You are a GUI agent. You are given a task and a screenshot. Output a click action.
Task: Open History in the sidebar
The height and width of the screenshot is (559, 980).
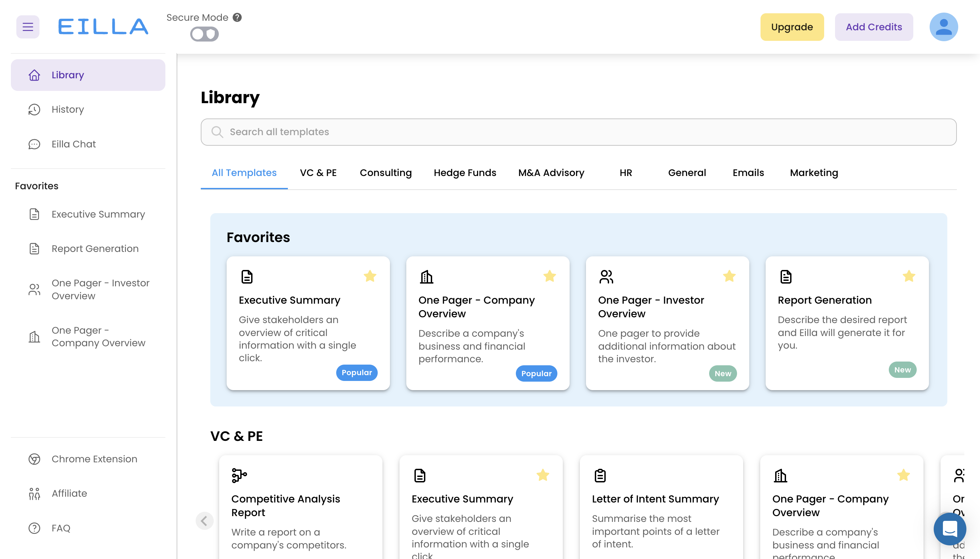tap(88, 109)
